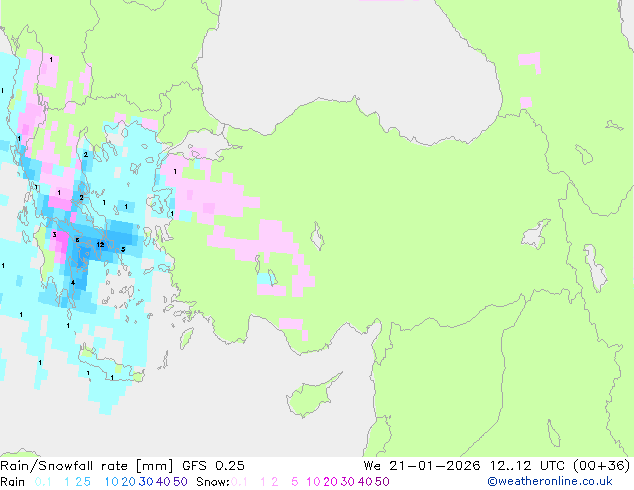634x490 pixels.
Task: Select the Snow legend value 10
Action: [313, 482]
